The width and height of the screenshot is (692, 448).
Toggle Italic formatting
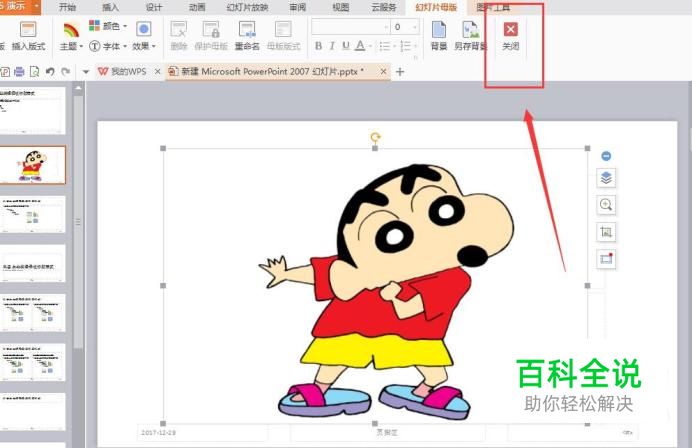(x=332, y=45)
